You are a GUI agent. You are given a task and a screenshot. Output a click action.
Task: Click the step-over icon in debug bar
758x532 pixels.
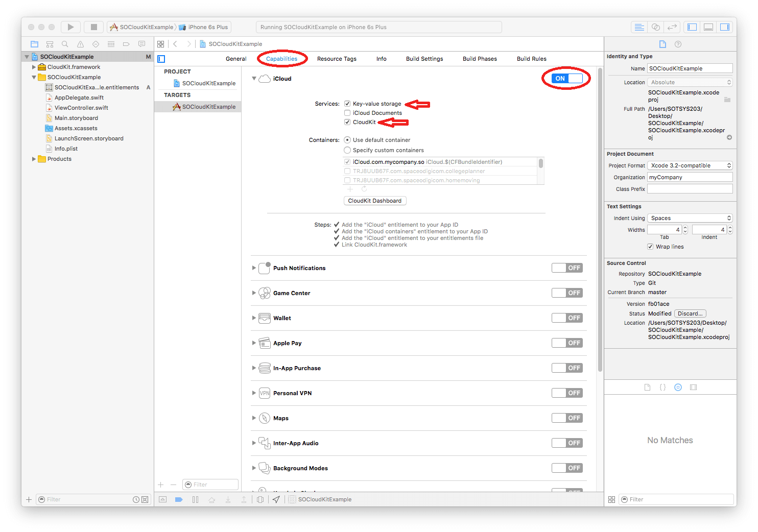(211, 499)
